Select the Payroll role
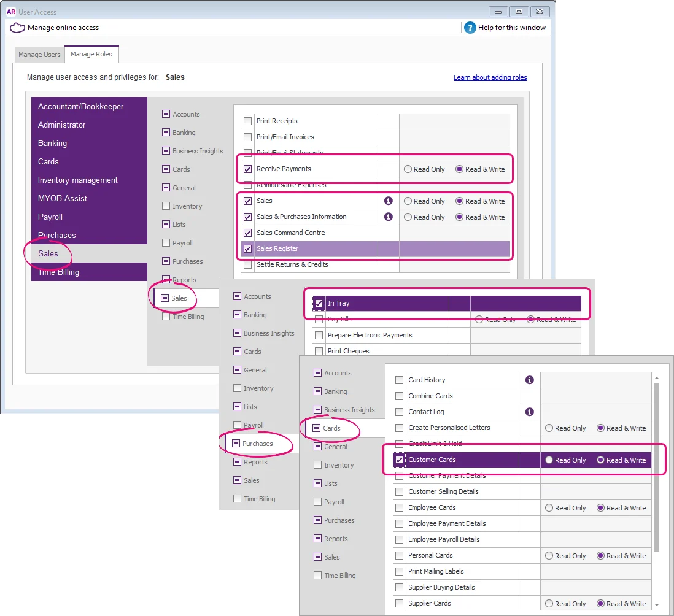674x616 pixels. pyautogui.click(x=90, y=217)
